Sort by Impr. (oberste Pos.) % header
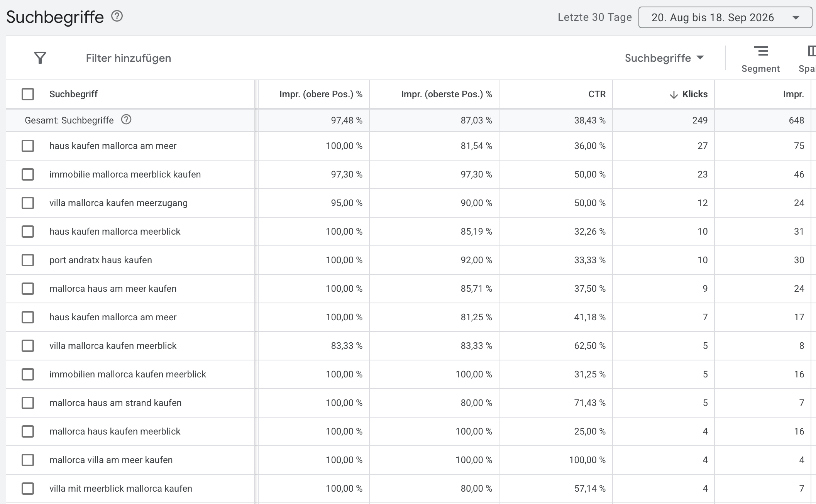 pyautogui.click(x=447, y=94)
